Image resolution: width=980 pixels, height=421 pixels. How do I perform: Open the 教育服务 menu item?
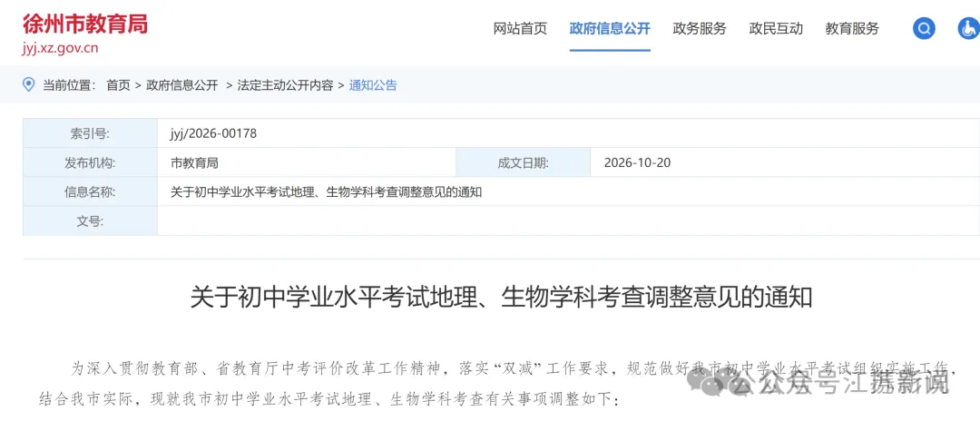[852, 29]
